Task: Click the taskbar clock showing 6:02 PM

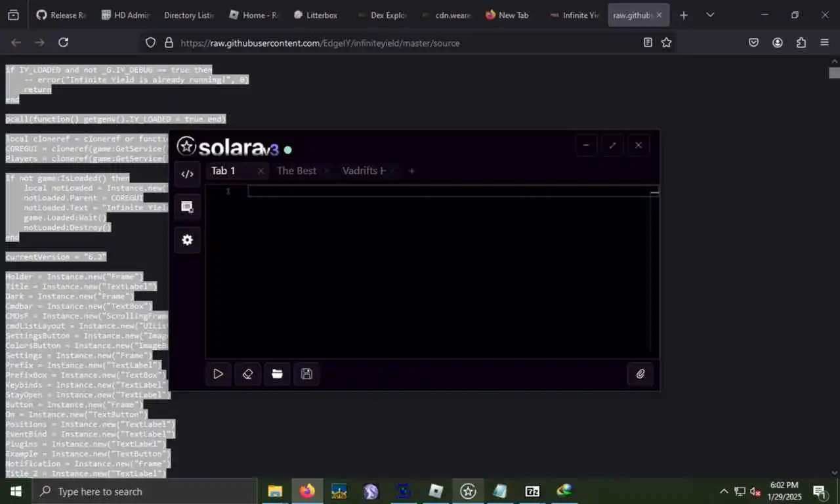Action: (x=784, y=491)
